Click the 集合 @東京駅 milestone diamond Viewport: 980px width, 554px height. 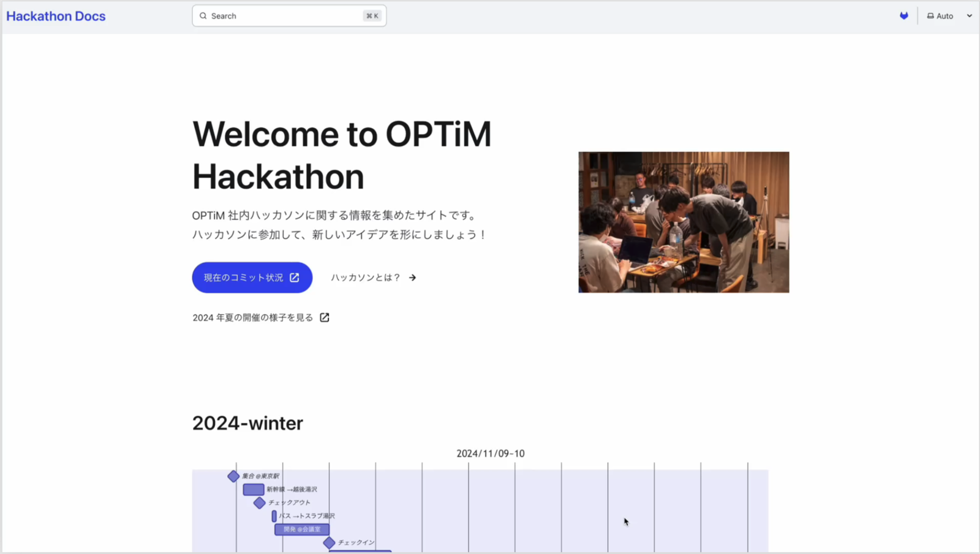coord(233,476)
